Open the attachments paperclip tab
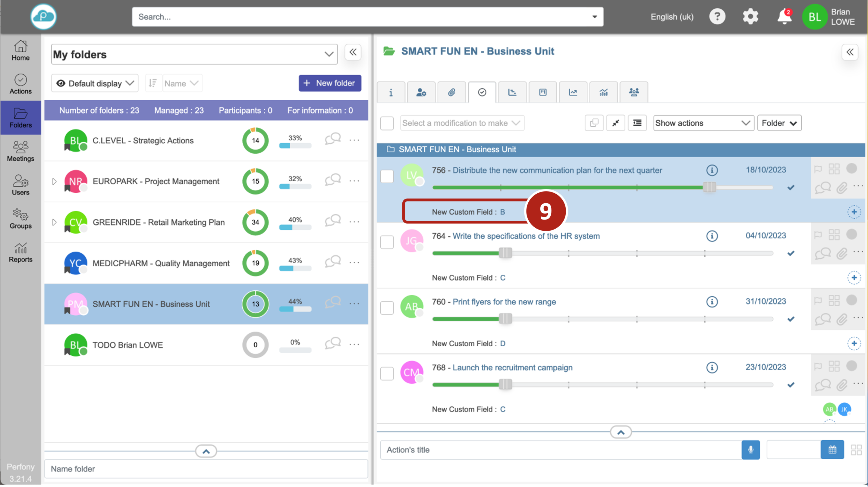 (x=451, y=92)
